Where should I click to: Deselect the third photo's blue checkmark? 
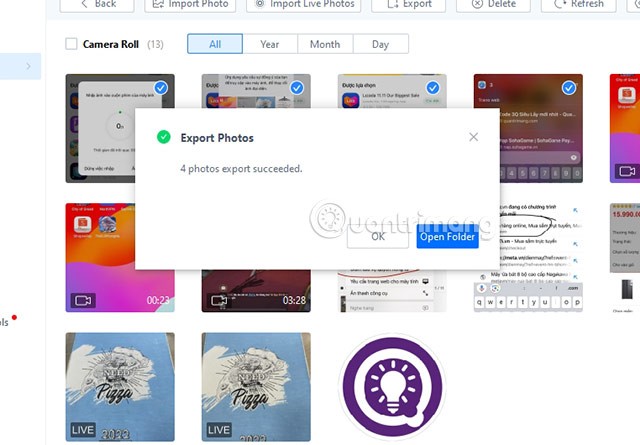tap(433, 88)
